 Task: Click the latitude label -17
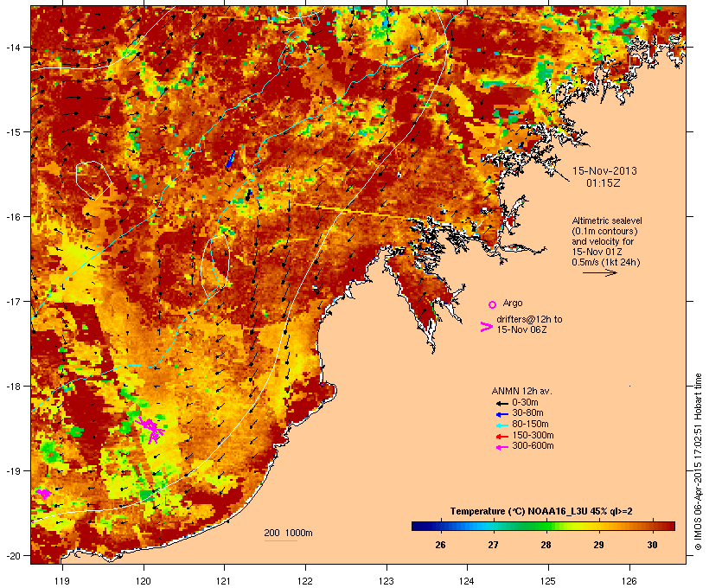click(x=13, y=301)
